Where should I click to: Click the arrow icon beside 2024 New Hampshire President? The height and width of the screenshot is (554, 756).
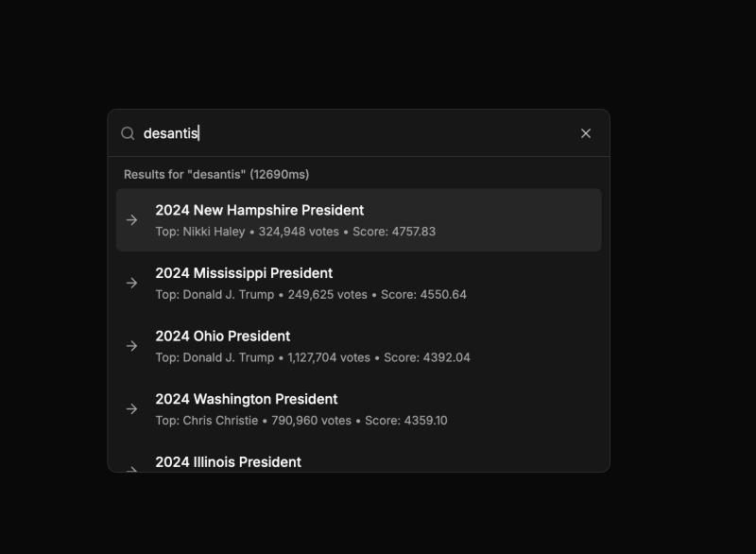(131, 219)
